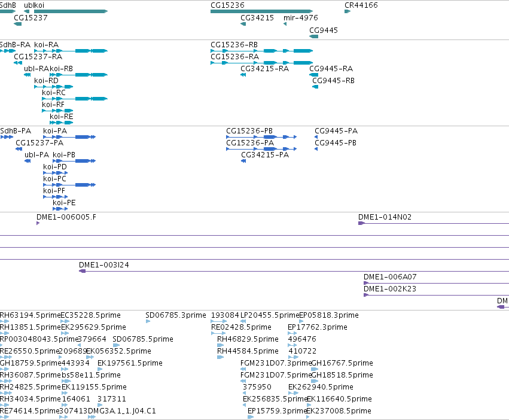Select the GH18518.5prime EST label
The image size is (509, 420).
tap(342, 376)
